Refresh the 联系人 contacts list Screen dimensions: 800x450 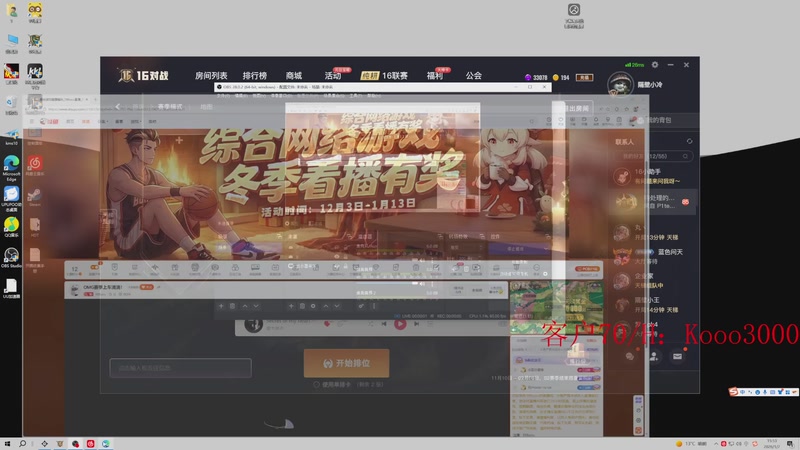[x=689, y=141]
